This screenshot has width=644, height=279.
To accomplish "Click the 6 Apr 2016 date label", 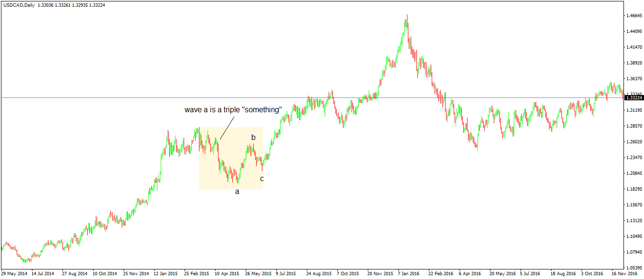I will click(470, 274).
